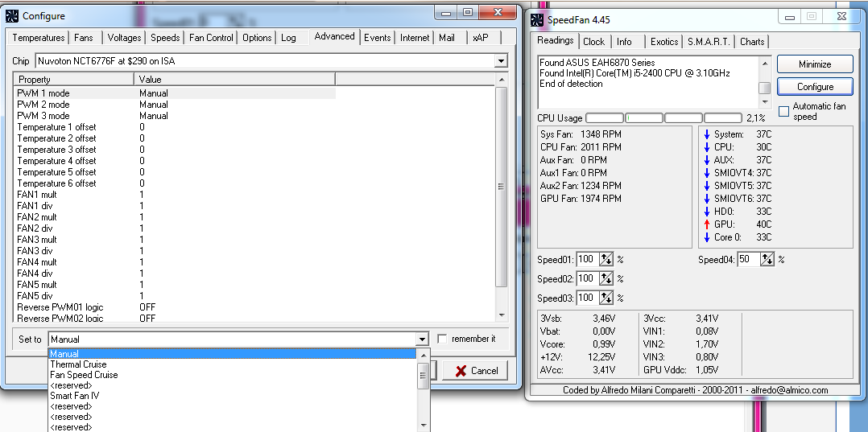Image resolution: width=868 pixels, height=432 pixels.
Task: Click the blue down arrow beside Core 0
Action: click(706, 237)
